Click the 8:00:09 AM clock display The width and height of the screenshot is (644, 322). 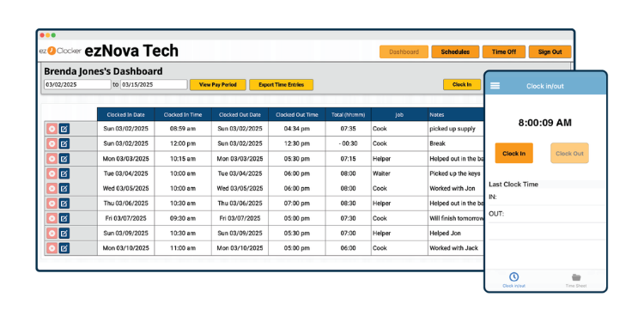click(x=544, y=123)
